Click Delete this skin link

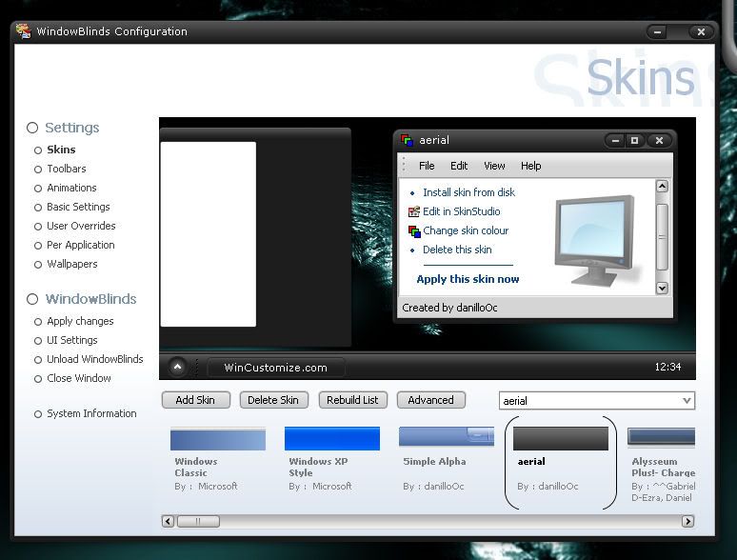pos(457,250)
